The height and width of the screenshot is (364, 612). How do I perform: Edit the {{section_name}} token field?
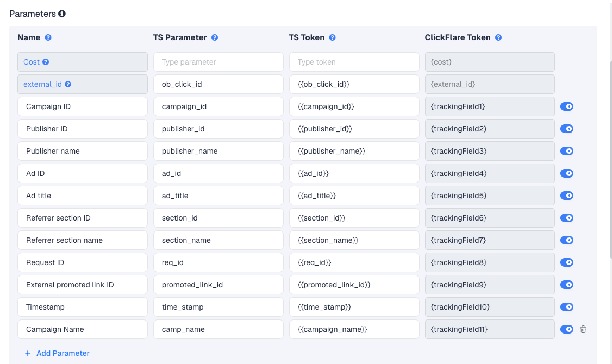tap(354, 240)
